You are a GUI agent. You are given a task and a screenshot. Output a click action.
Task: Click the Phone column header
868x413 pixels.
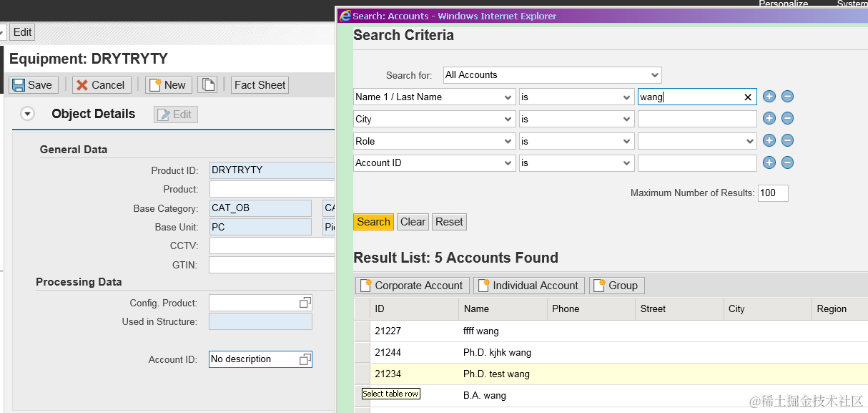coord(591,309)
